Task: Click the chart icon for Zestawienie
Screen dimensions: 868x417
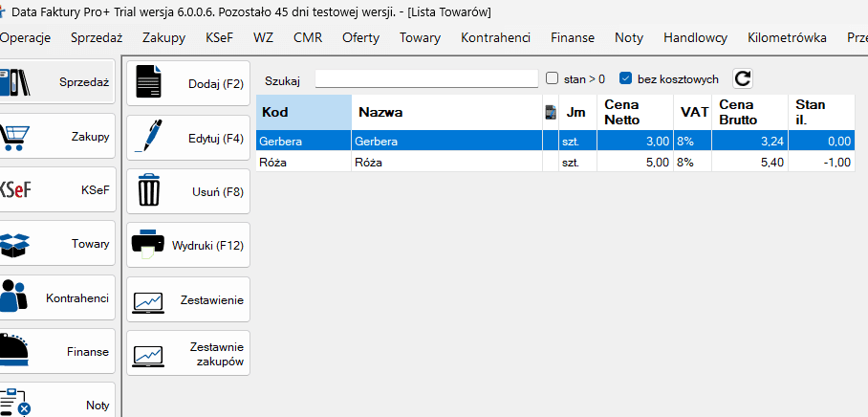Action: click(149, 300)
